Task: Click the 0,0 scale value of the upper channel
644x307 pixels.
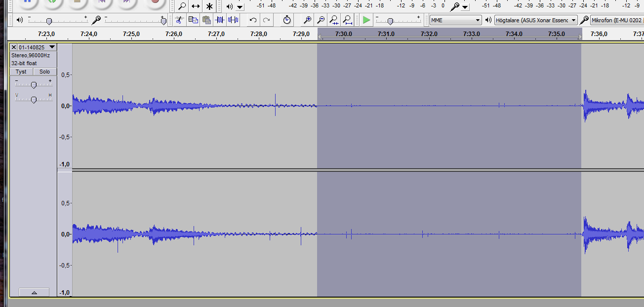Action: coord(66,106)
